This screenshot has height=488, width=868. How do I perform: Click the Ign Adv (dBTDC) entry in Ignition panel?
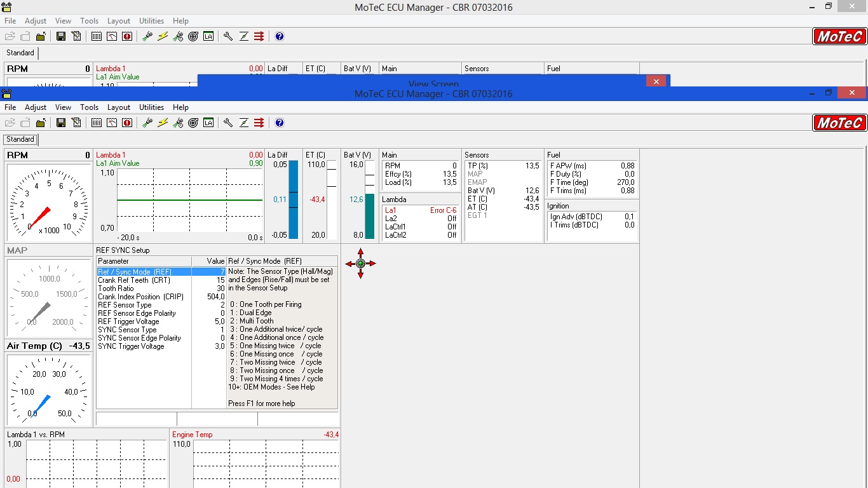592,217
